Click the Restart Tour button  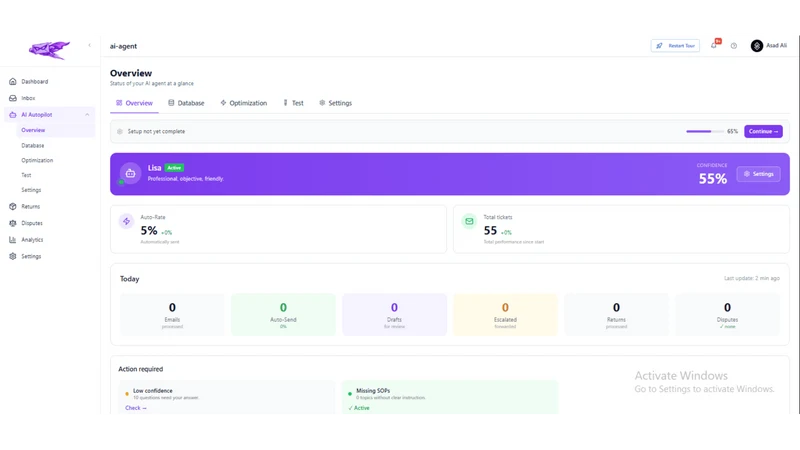tap(675, 45)
